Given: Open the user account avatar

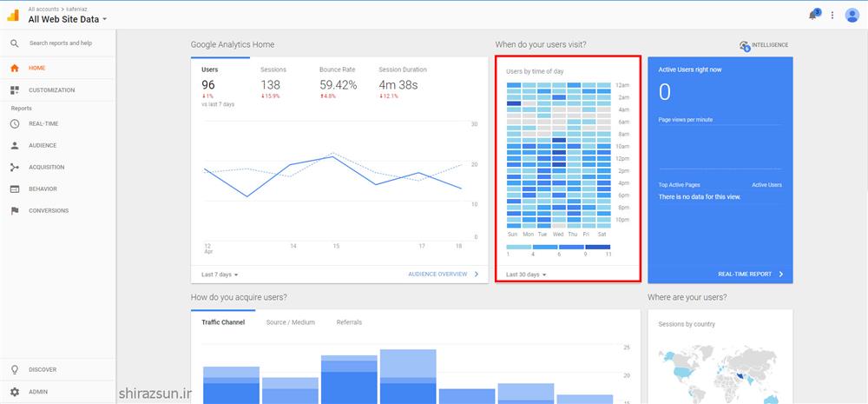Looking at the screenshot, I should [852, 15].
